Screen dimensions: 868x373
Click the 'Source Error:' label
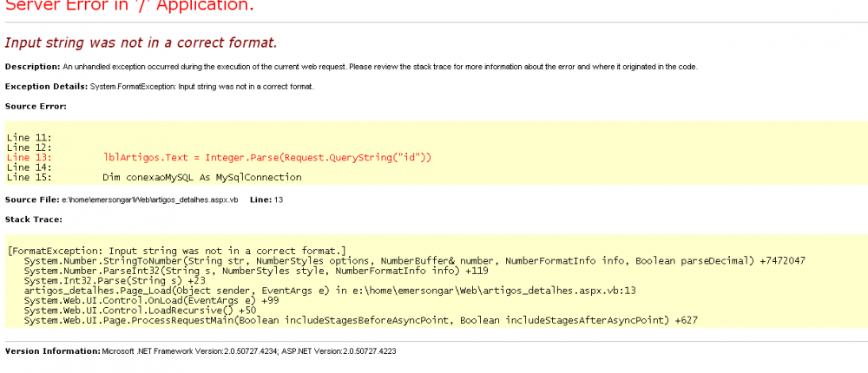coord(36,106)
